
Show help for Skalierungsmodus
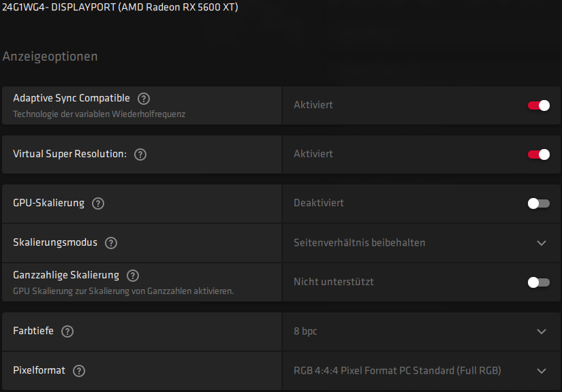pyautogui.click(x=111, y=243)
